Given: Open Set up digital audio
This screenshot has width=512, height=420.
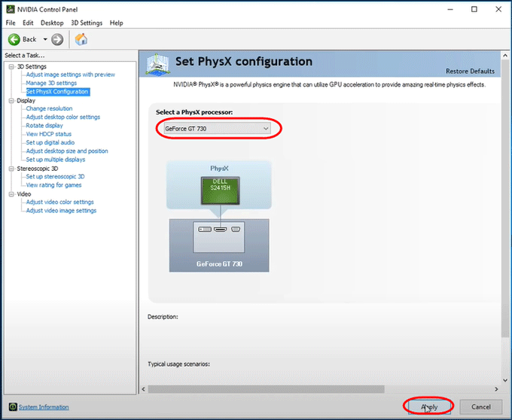Looking at the screenshot, I should pyautogui.click(x=50, y=142).
